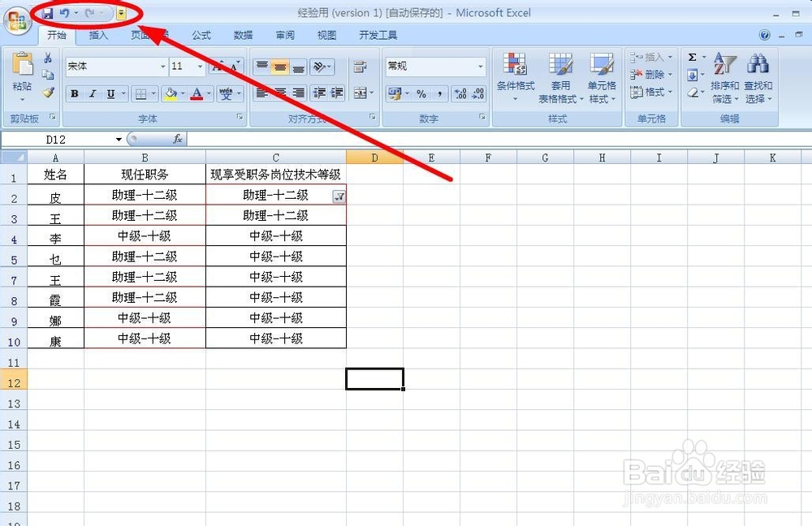The image size is (812, 526).
Task: Click the AutoSum (Σ) icon
Action: pos(693,57)
